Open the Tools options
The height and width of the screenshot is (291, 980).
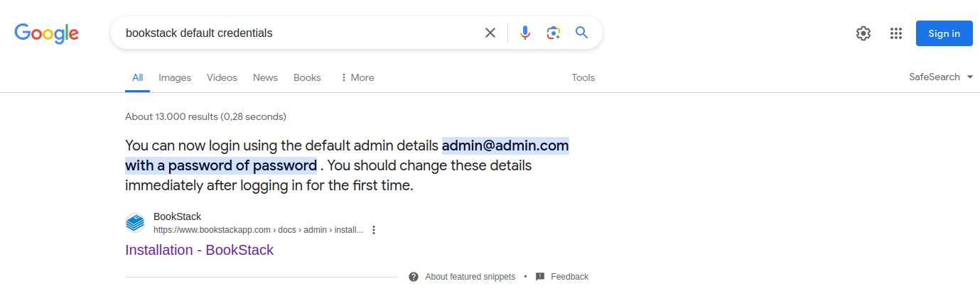pos(583,77)
